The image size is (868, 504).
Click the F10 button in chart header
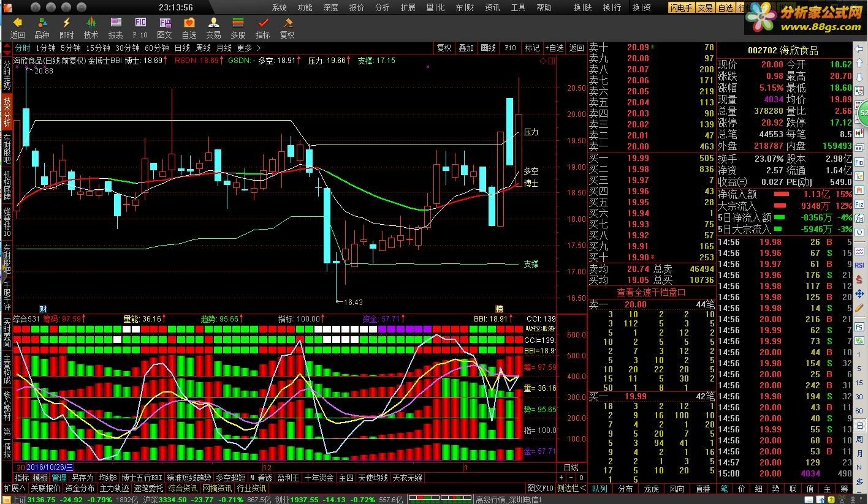click(510, 48)
